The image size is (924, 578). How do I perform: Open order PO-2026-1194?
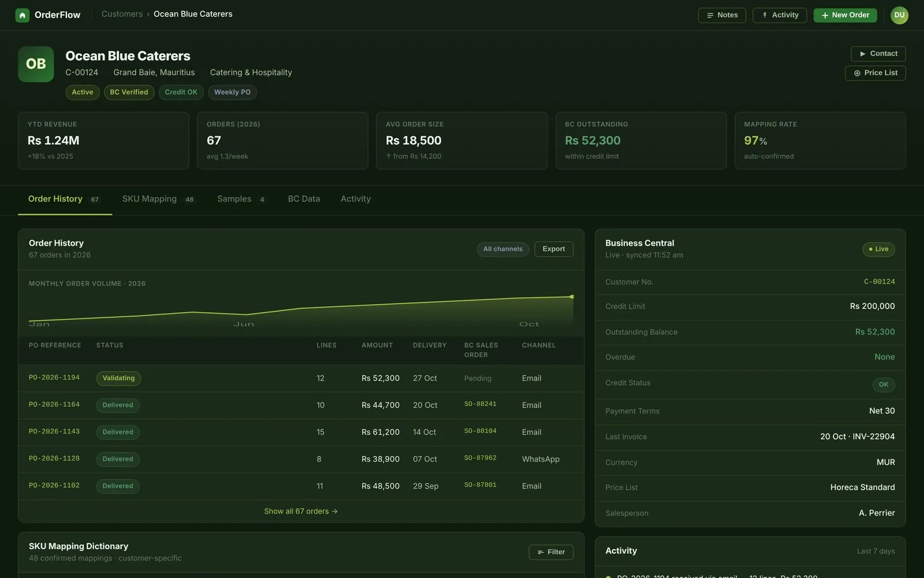54,377
